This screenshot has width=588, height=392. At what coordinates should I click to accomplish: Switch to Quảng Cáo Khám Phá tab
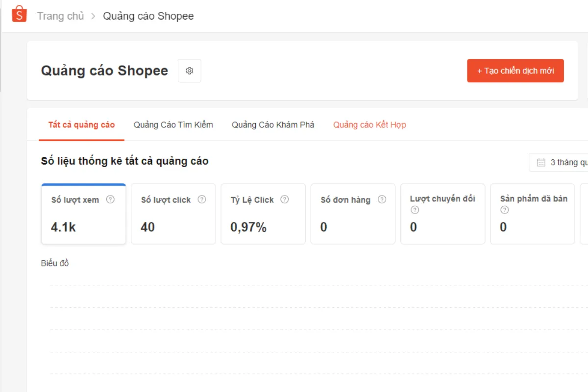[x=273, y=124]
